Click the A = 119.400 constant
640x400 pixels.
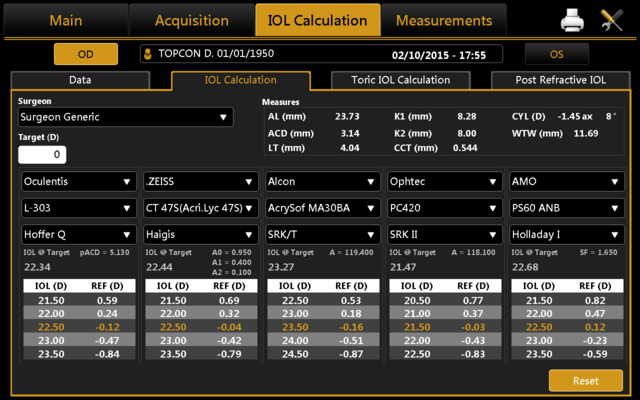click(x=351, y=252)
